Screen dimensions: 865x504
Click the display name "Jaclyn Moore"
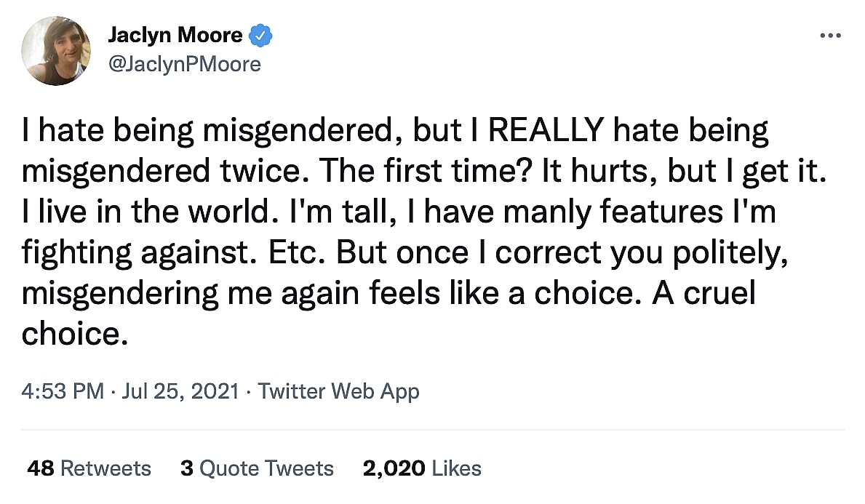[175, 34]
